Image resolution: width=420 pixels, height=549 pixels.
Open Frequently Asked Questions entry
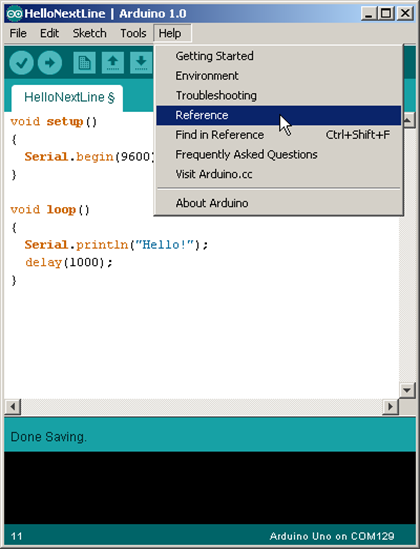tap(279, 154)
